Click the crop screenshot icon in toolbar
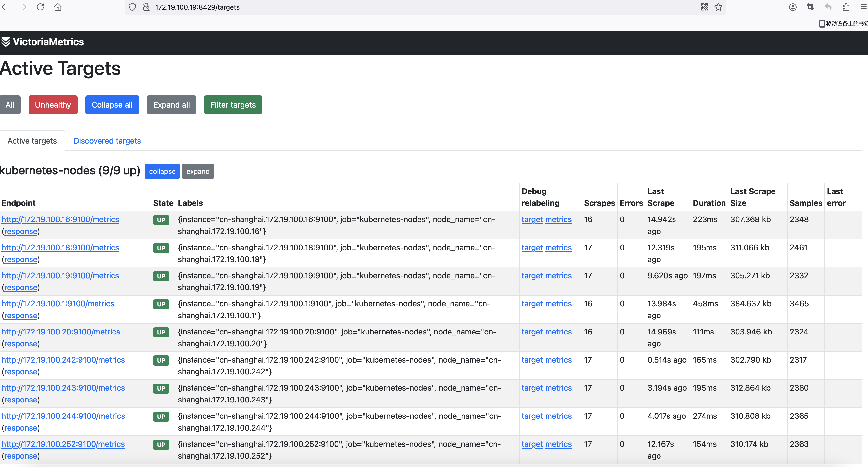Viewport: 868px width, 467px height. tap(810, 7)
